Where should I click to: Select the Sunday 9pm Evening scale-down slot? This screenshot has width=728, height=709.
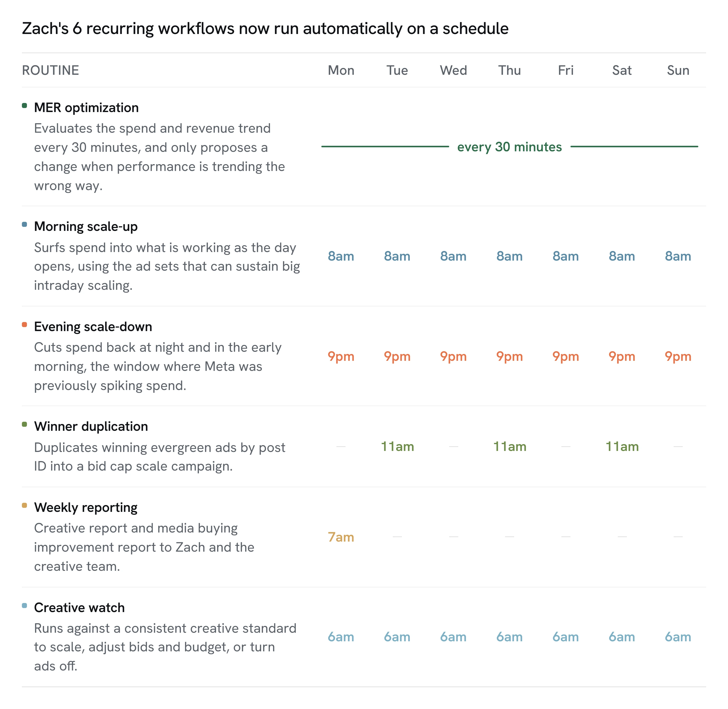(678, 357)
